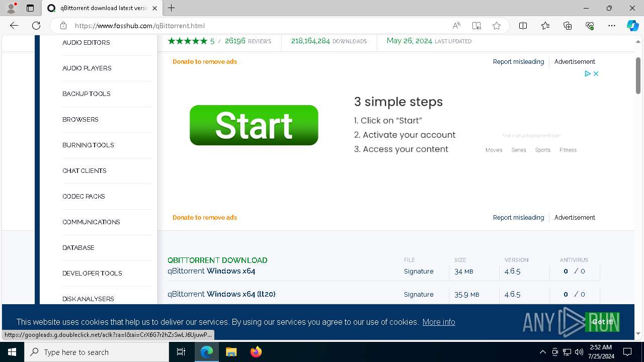644x362 pixels.
Task: Open the Settings and more menu
Action: click(612, 26)
